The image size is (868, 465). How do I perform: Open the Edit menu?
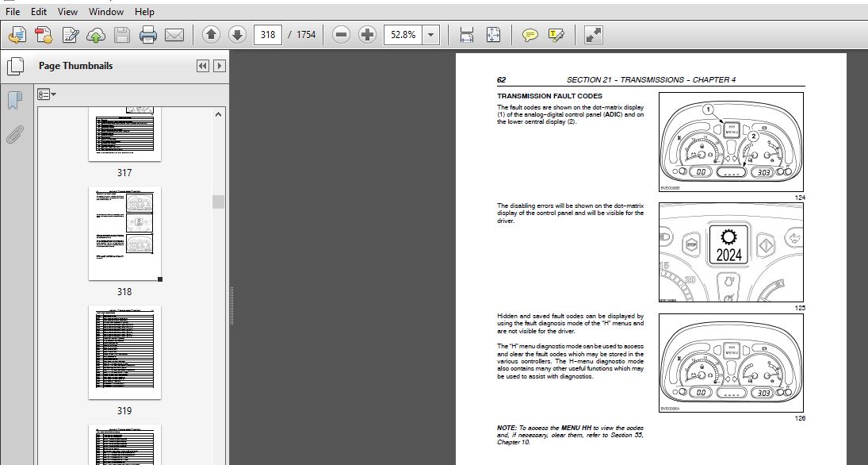tap(39, 12)
